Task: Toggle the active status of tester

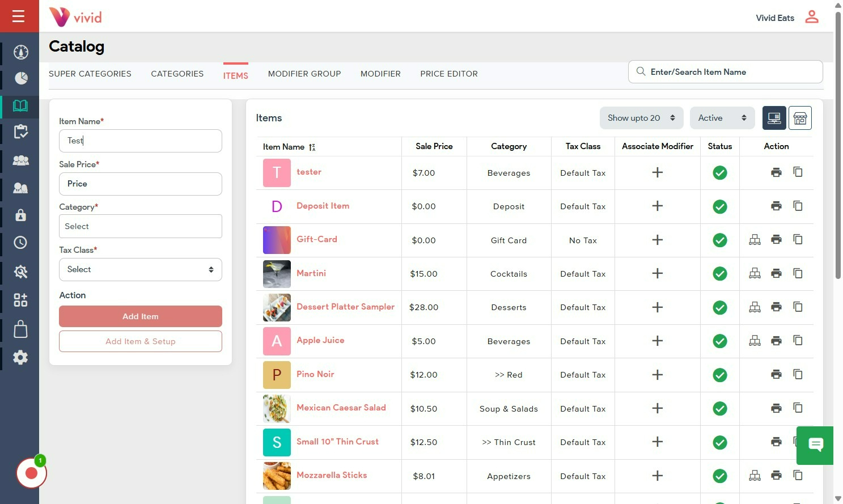Action: tap(720, 173)
